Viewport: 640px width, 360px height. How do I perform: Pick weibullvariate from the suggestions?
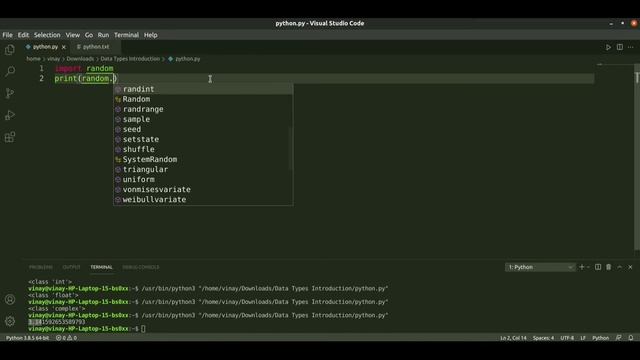[202, 200]
